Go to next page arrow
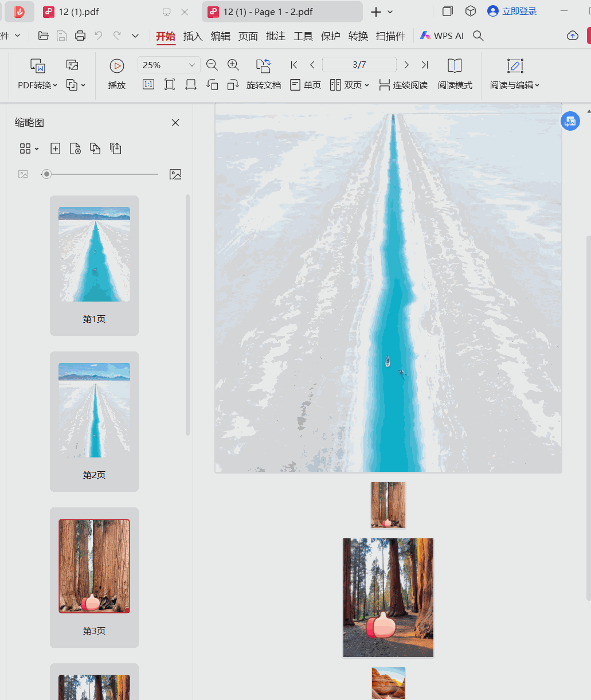The height and width of the screenshot is (700, 591). click(x=406, y=65)
